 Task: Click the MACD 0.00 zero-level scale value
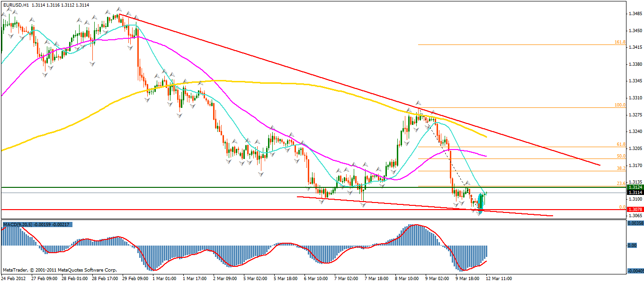pos(632,246)
